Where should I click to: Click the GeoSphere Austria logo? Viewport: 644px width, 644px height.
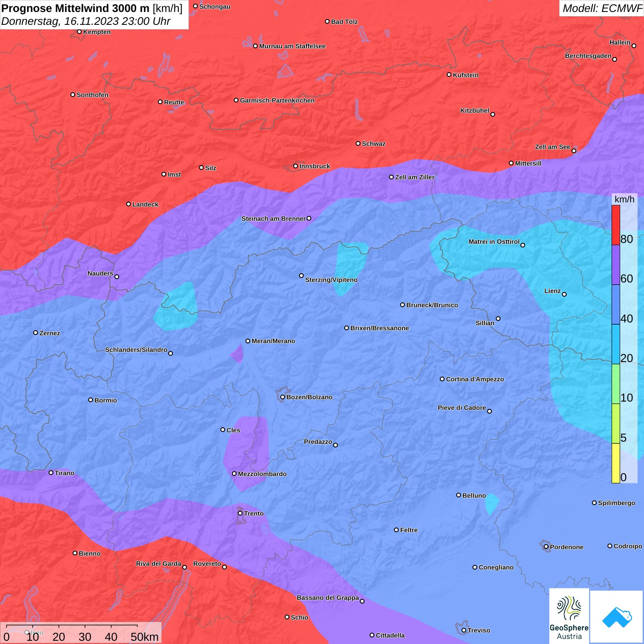pyautogui.click(x=569, y=615)
